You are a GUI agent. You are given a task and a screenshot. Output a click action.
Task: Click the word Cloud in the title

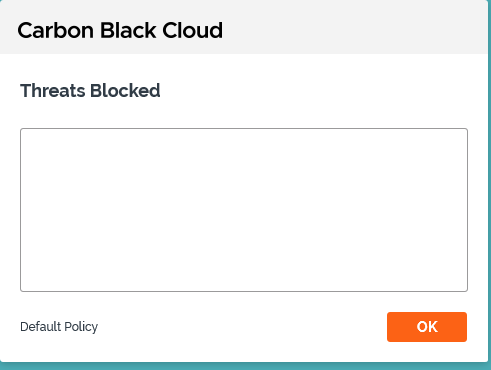coord(192,30)
